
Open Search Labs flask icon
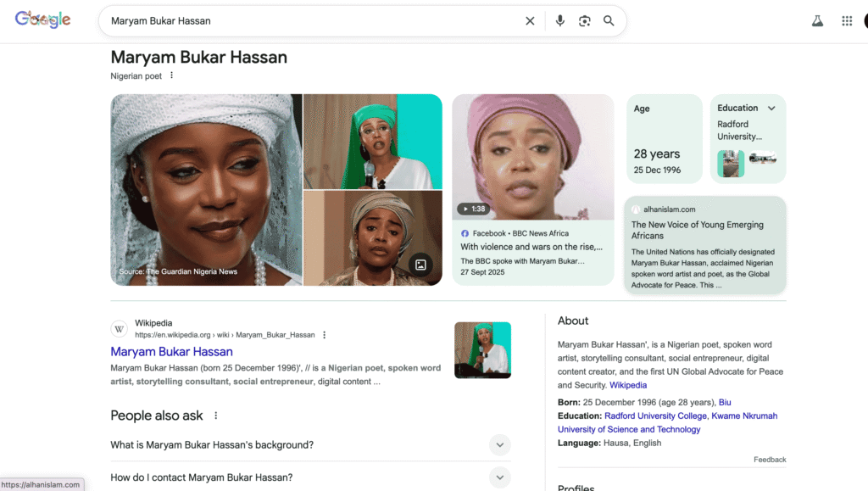[x=817, y=21]
